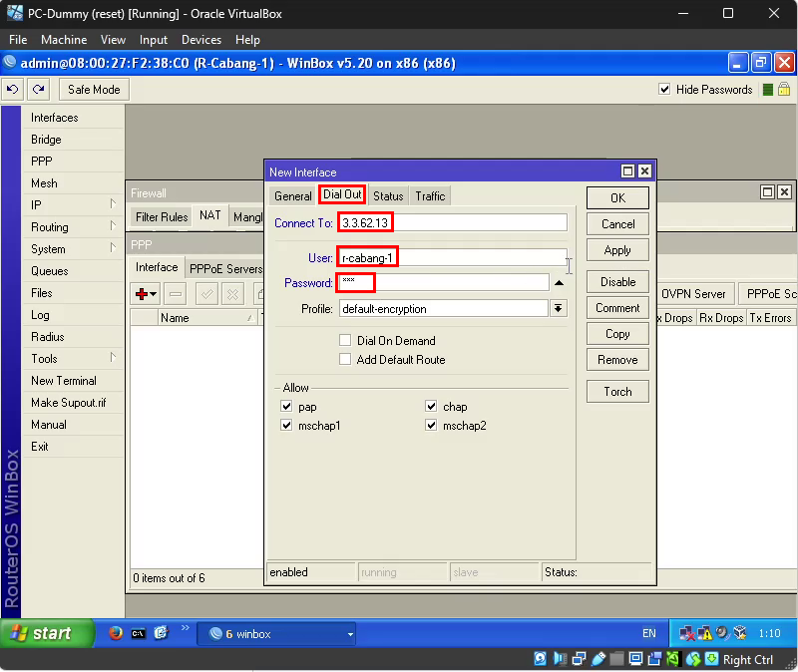Switch to the Status tab

click(388, 196)
